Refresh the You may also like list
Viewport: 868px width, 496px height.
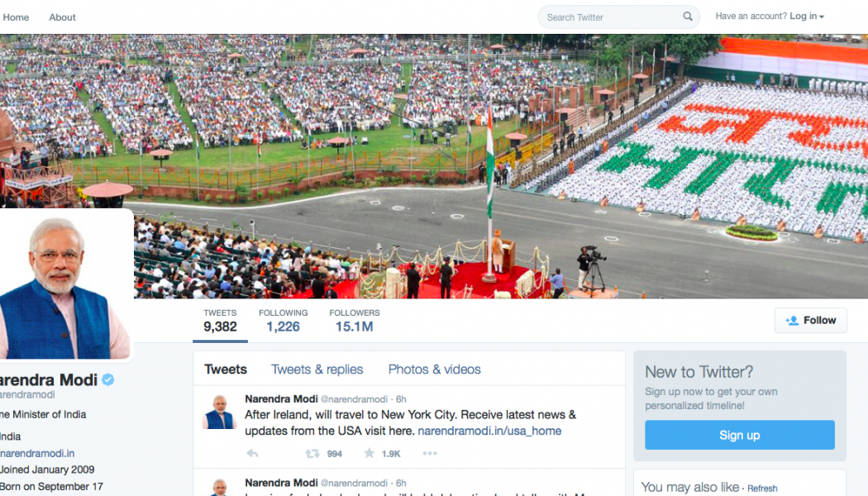(x=762, y=489)
